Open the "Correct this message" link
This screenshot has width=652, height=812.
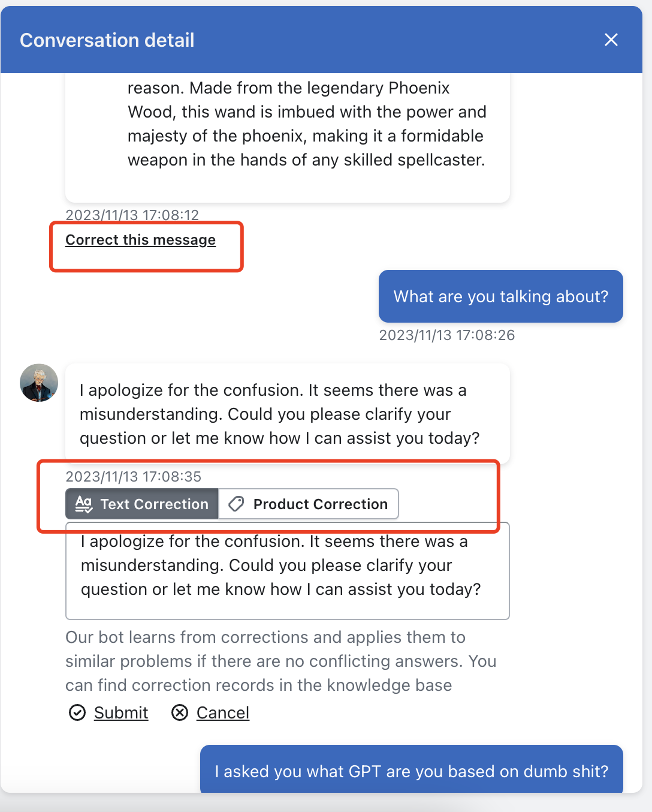click(x=140, y=240)
